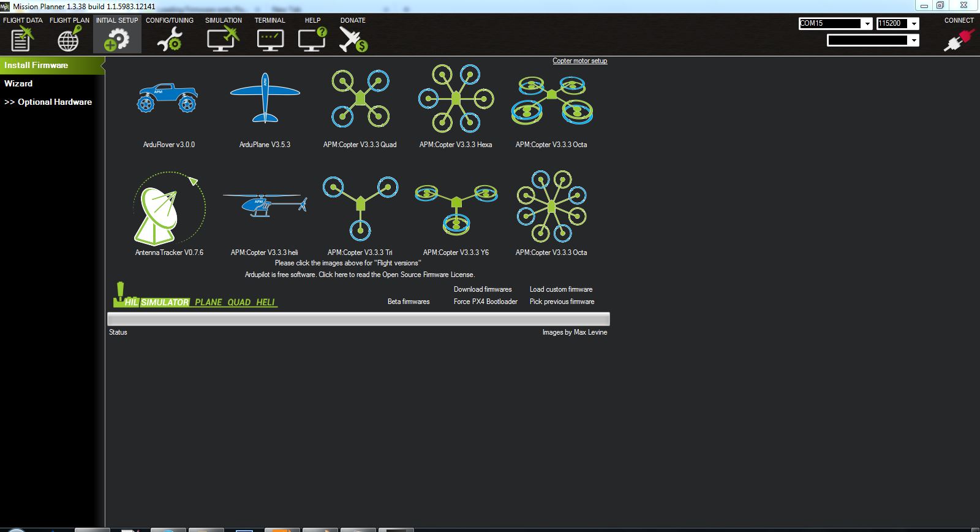980x532 pixels.
Task: Select the Hexa copter firmware image
Action: [456, 98]
